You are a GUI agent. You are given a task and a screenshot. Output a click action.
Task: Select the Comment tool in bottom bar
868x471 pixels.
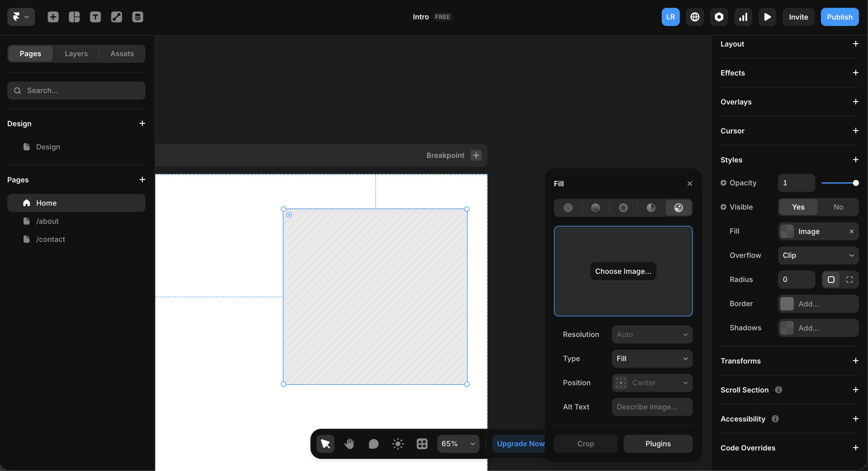coord(373,443)
